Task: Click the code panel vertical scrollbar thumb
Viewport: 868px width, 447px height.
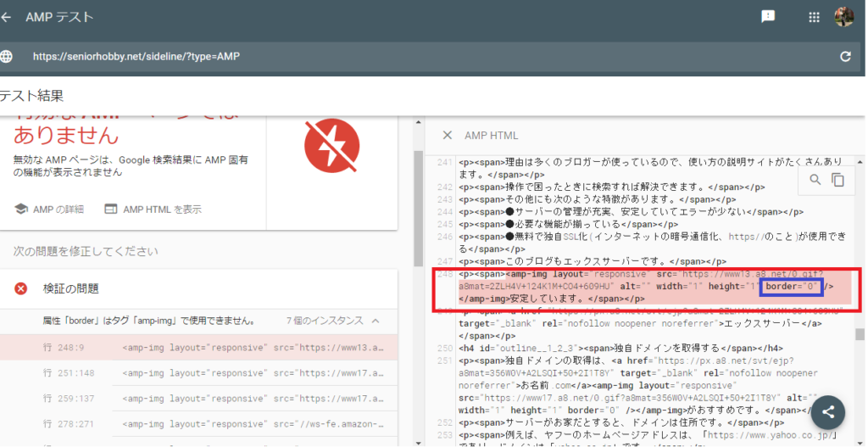Action: (860, 334)
